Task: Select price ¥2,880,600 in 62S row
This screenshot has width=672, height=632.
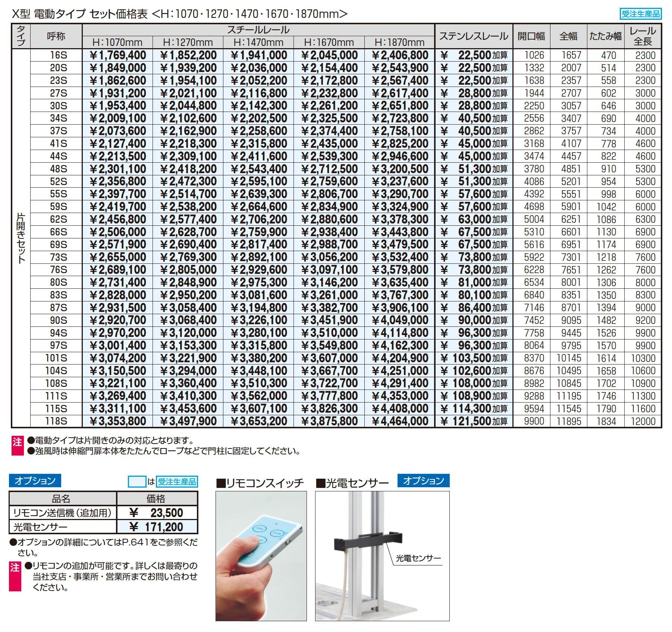Action: click(329, 219)
